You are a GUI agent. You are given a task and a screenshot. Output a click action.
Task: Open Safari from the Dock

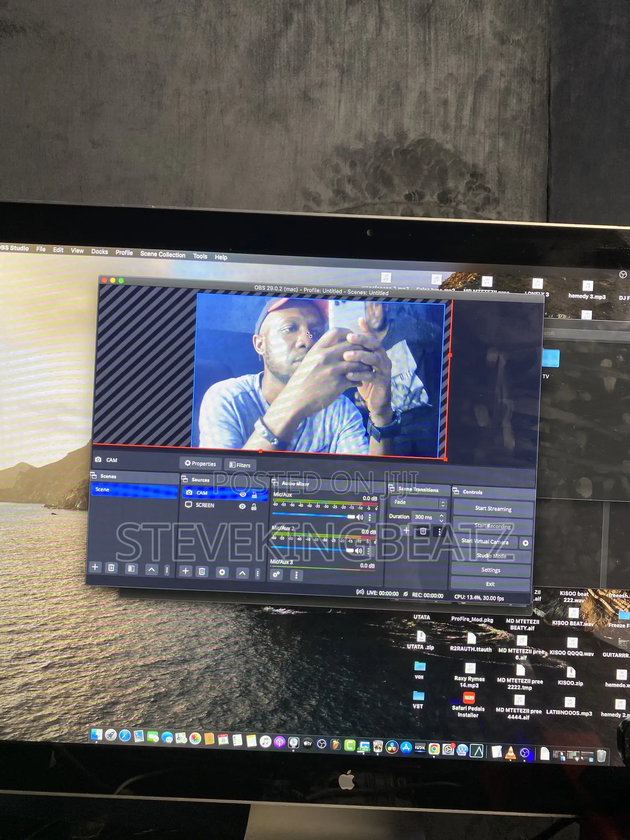tap(125, 735)
